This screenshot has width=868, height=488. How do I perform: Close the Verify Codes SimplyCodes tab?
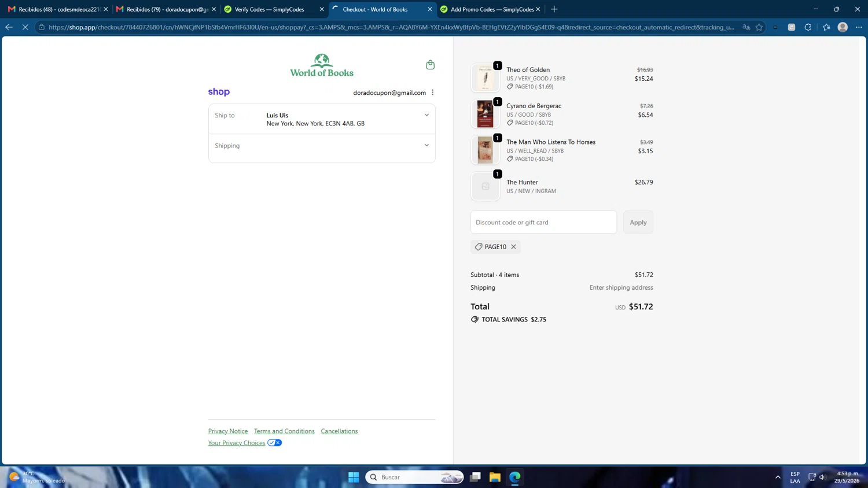(322, 9)
